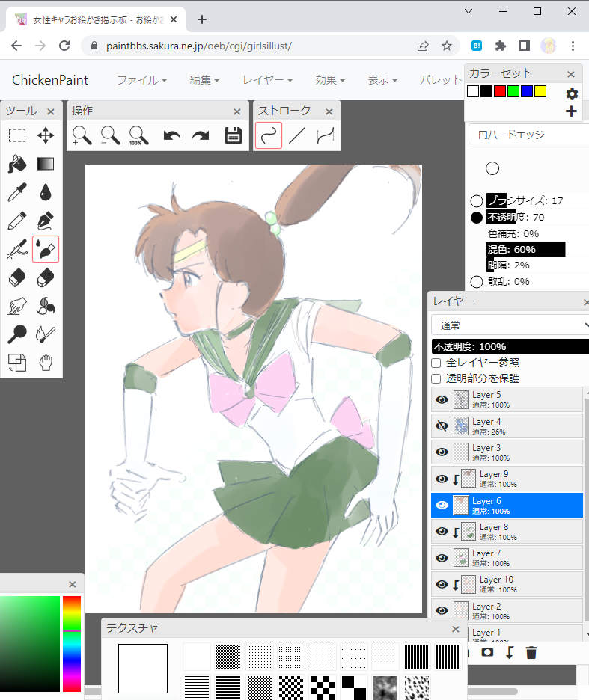Add a color with the plus icon

point(571,111)
